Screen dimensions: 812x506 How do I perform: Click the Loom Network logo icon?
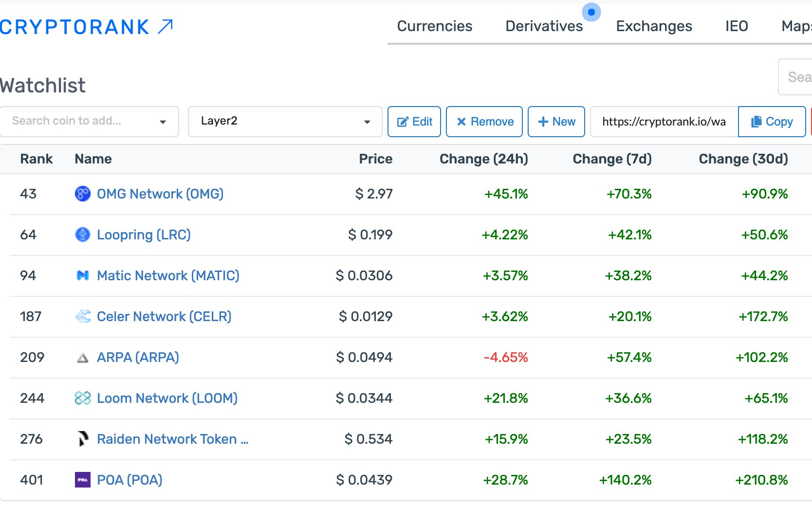tap(83, 398)
